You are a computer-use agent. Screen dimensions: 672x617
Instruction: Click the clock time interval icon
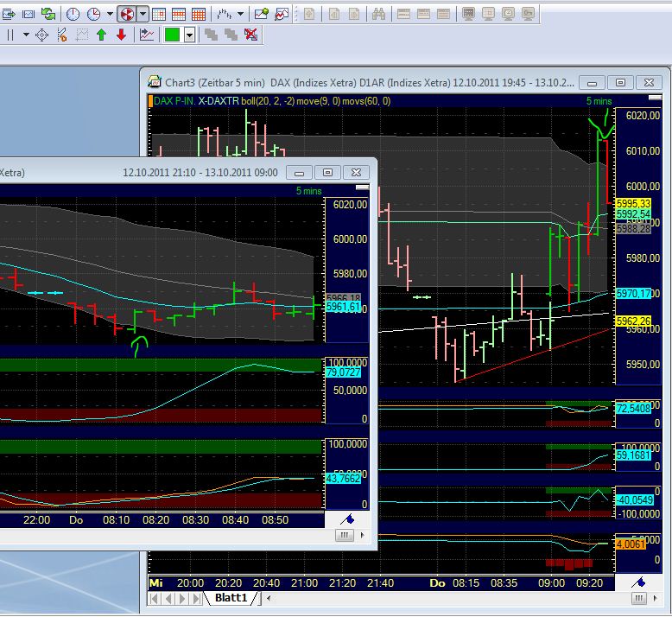pos(73,14)
